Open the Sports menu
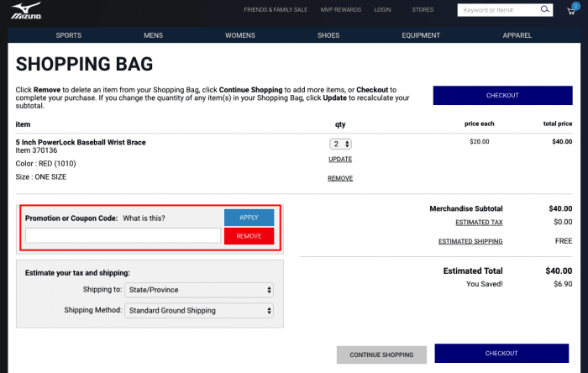The image size is (588, 373). 69,35
